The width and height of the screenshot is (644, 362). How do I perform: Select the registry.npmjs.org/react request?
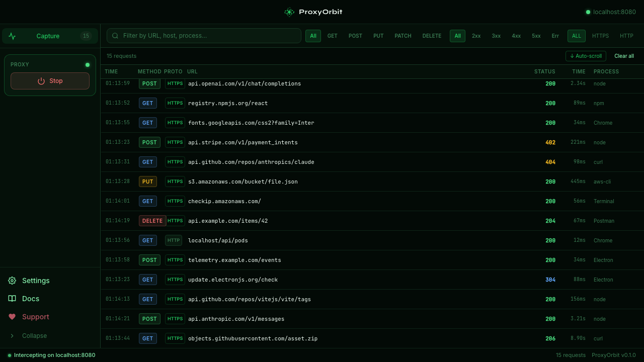pyautogui.click(x=372, y=103)
